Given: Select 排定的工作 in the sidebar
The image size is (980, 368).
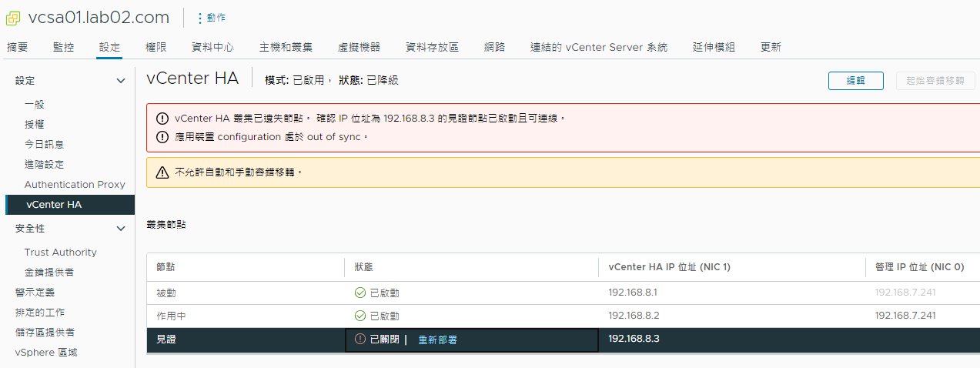Looking at the screenshot, I should (x=40, y=313).
